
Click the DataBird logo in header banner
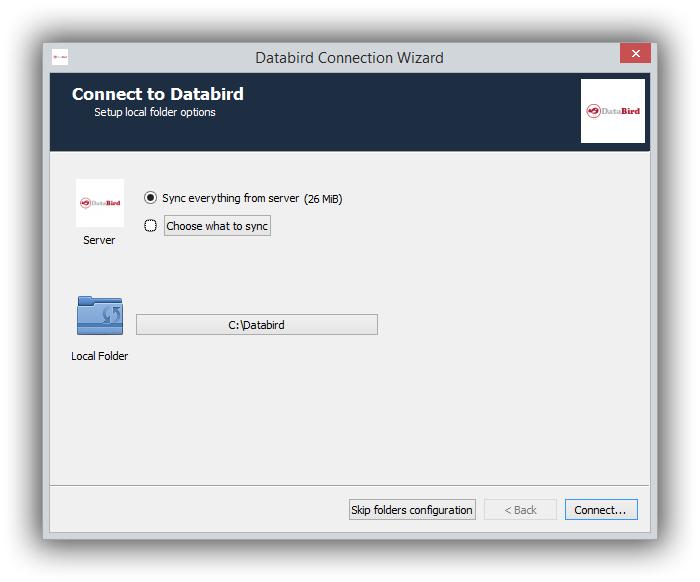(612, 111)
